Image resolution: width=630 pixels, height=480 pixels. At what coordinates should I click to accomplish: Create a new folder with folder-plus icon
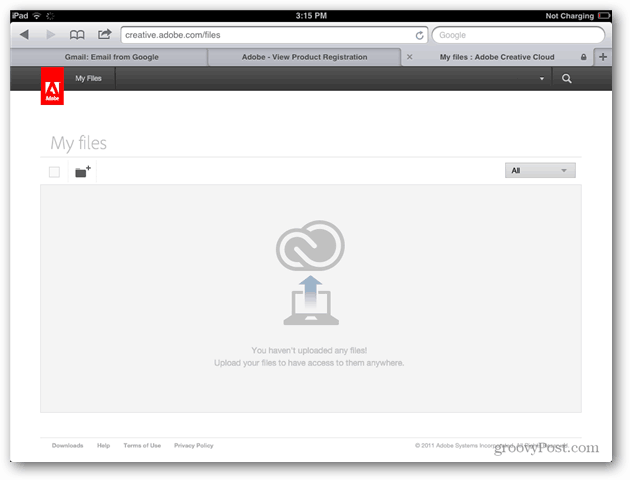pos(83,172)
